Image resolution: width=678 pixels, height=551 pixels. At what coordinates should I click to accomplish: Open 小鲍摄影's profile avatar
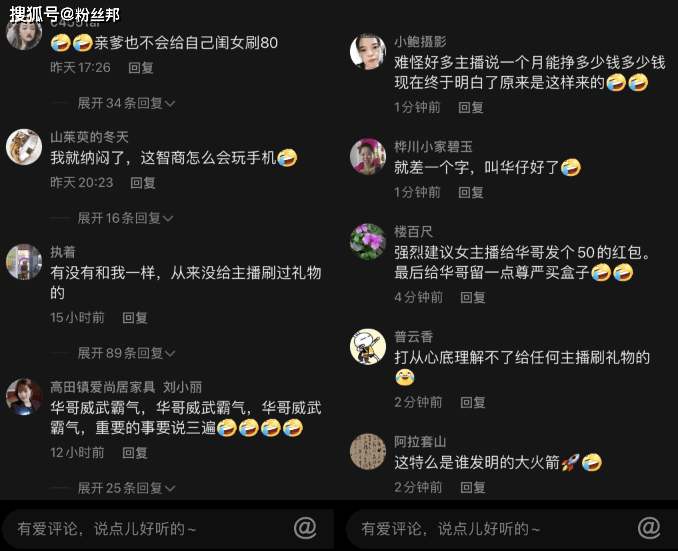click(368, 52)
